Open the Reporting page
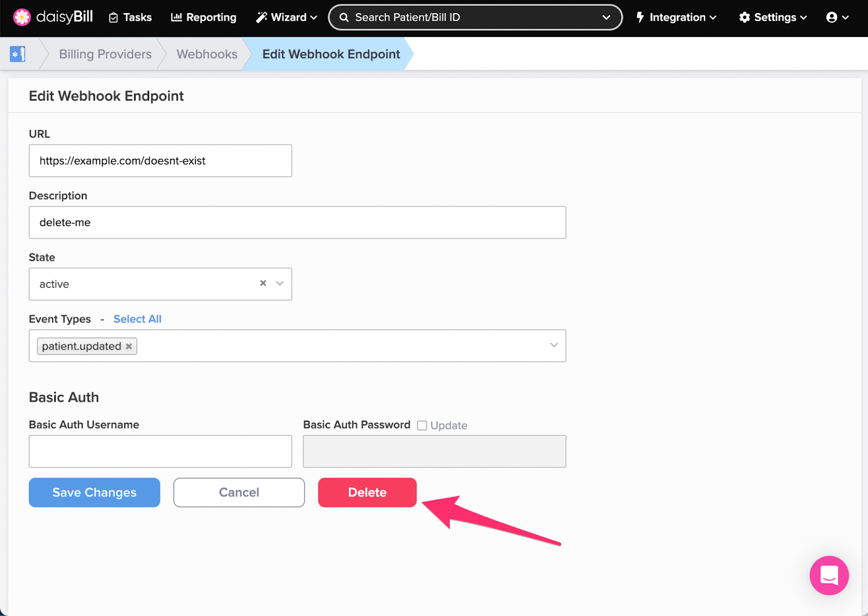 pos(203,17)
